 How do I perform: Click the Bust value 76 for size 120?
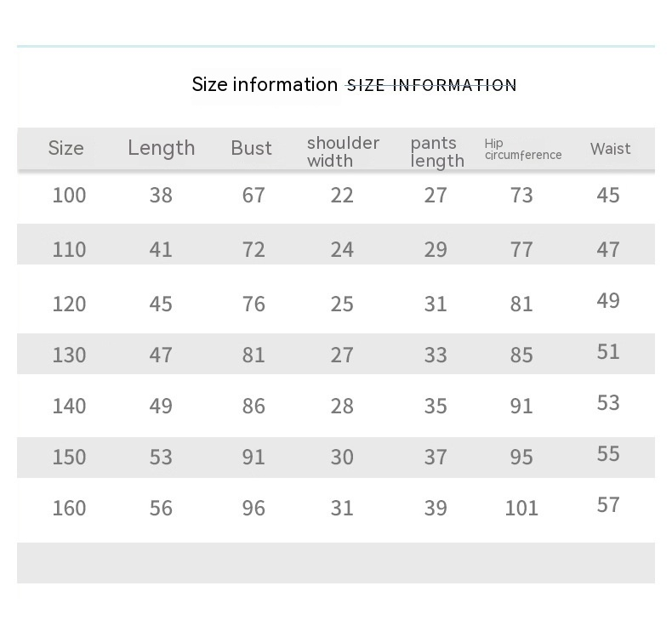pos(253,304)
